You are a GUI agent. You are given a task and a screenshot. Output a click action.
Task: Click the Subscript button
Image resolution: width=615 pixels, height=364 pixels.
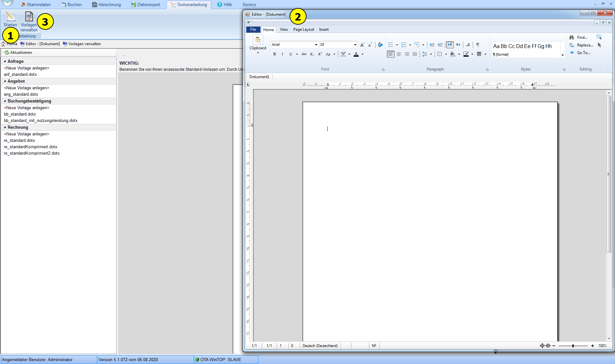point(312,54)
